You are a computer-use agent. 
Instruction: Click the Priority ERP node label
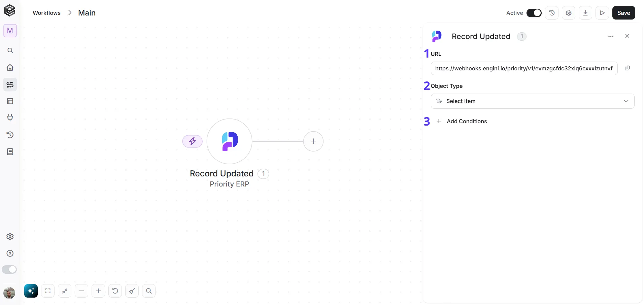[229, 184]
